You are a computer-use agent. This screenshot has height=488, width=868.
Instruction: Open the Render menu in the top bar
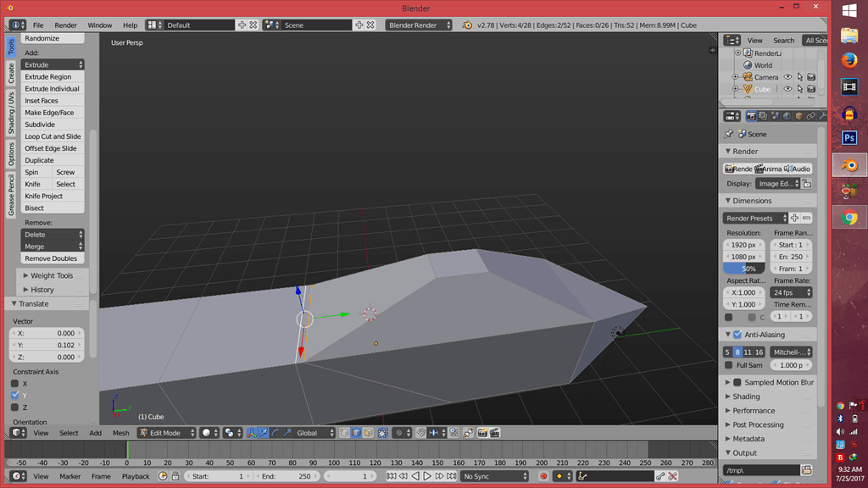65,25
